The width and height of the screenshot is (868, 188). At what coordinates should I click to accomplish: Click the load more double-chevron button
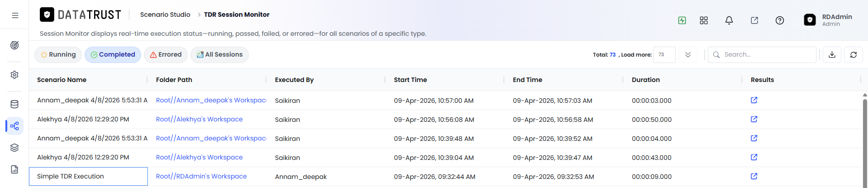click(x=688, y=55)
